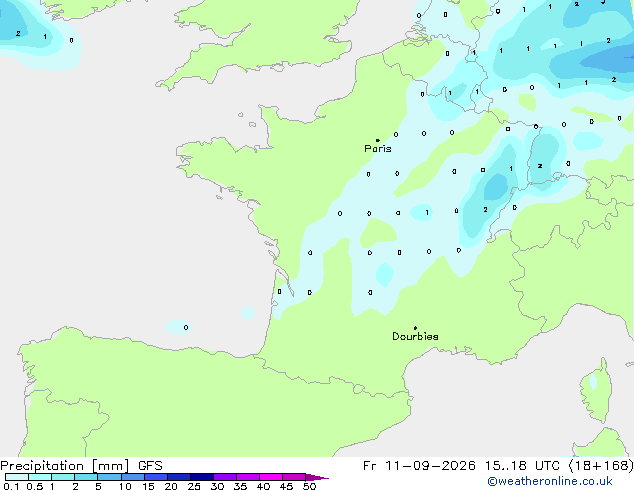Pick the 15 to 20 mm blue legend swatch
This screenshot has width=634, height=490.
[156, 477]
